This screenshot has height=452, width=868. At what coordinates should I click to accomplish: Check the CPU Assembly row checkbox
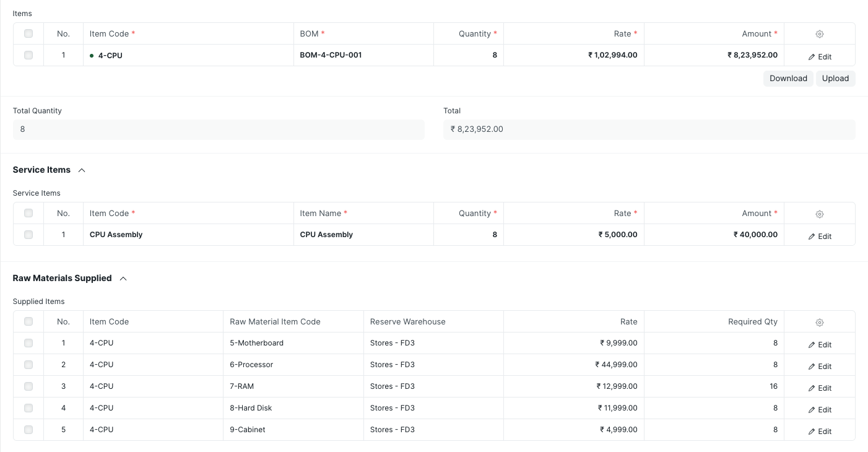(x=28, y=235)
